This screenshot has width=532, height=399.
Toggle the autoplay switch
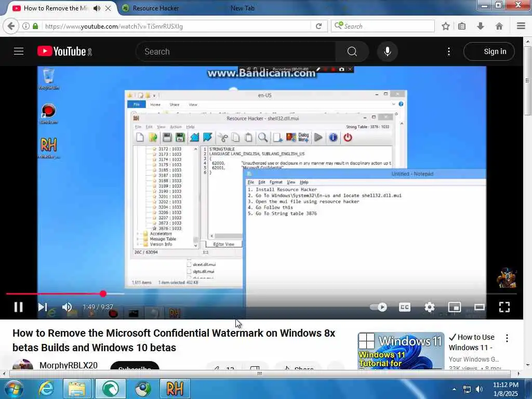[379, 307]
